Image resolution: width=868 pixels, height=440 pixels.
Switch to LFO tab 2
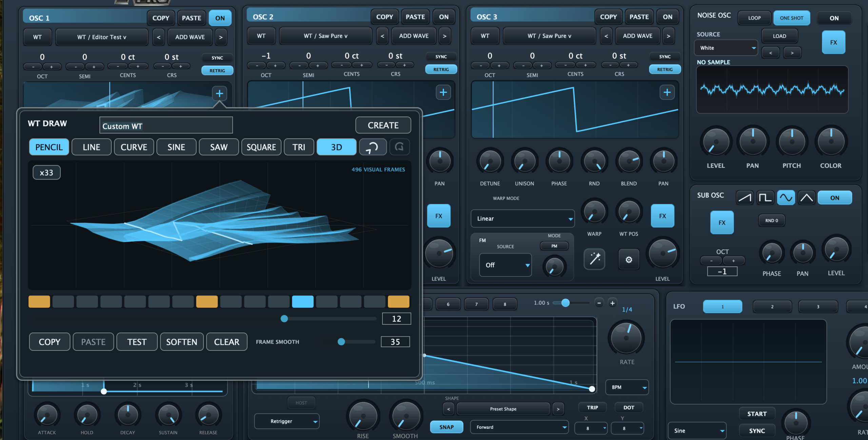click(772, 306)
